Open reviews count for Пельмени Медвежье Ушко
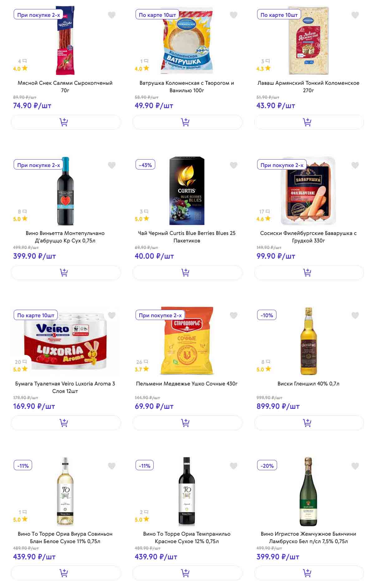The image size is (374, 588). (x=142, y=362)
